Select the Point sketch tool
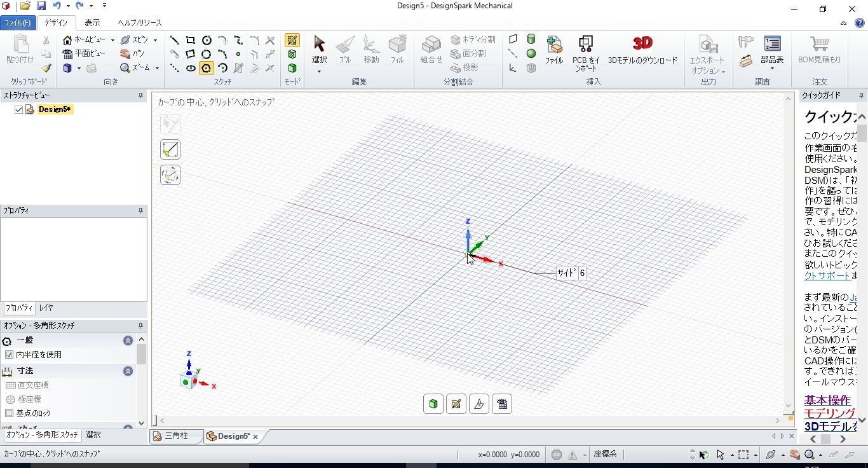 point(238,54)
